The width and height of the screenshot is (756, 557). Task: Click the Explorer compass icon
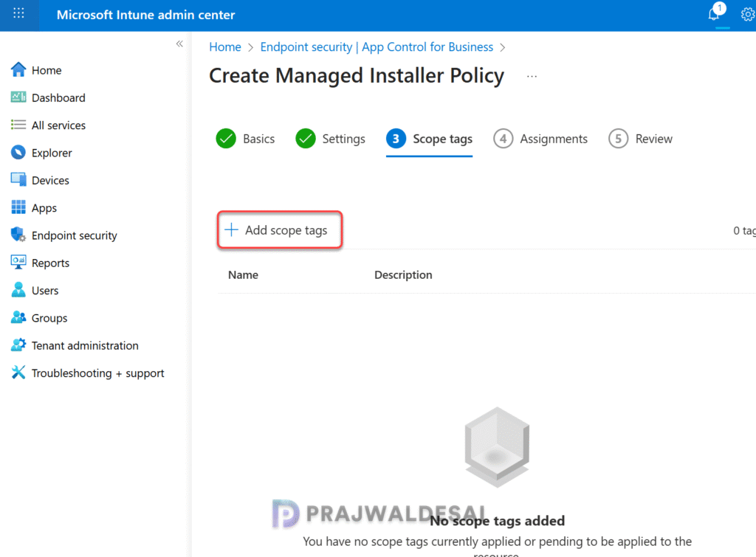point(18,152)
